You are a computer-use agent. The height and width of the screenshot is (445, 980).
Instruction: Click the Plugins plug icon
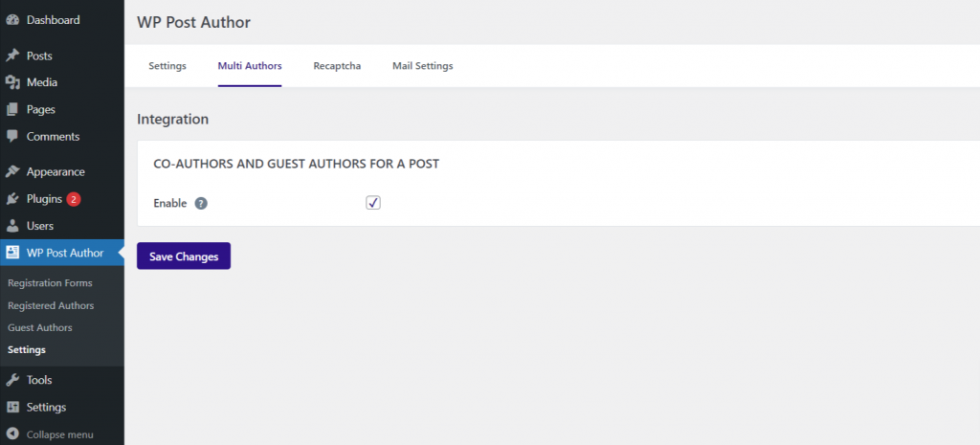(11, 199)
